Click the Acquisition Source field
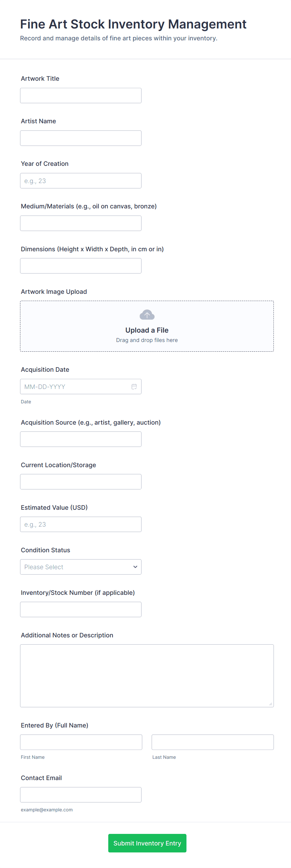 pyautogui.click(x=80, y=439)
